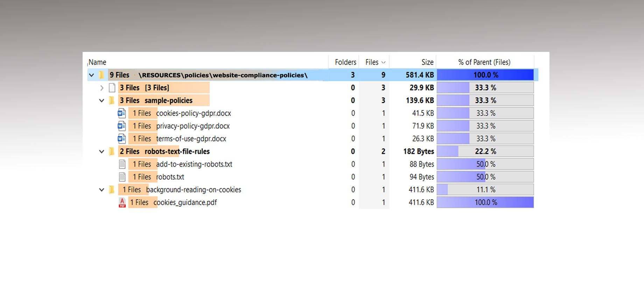Collapse the root website-compliance-policies folder
Screen dimensions: 644x292
(x=92, y=75)
